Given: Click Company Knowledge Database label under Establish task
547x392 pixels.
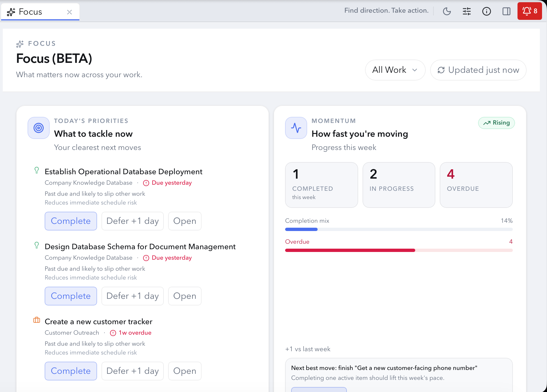Looking at the screenshot, I should point(89,183).
